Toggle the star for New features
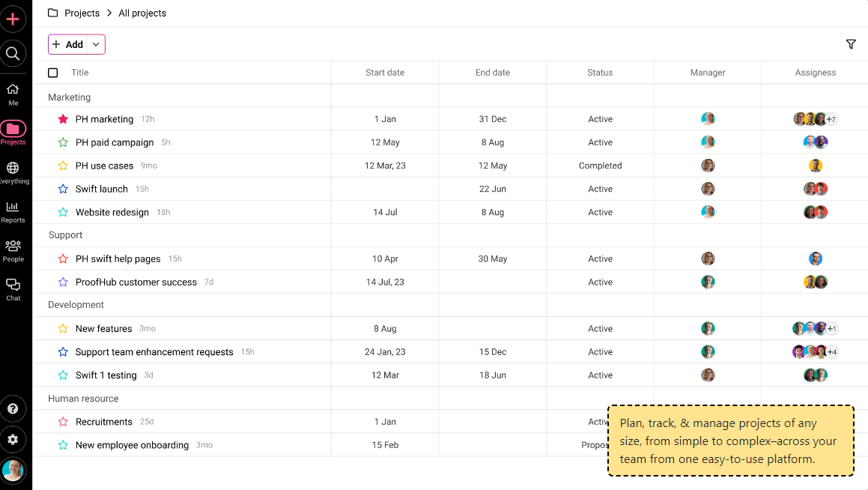 (x=63, y=329)
